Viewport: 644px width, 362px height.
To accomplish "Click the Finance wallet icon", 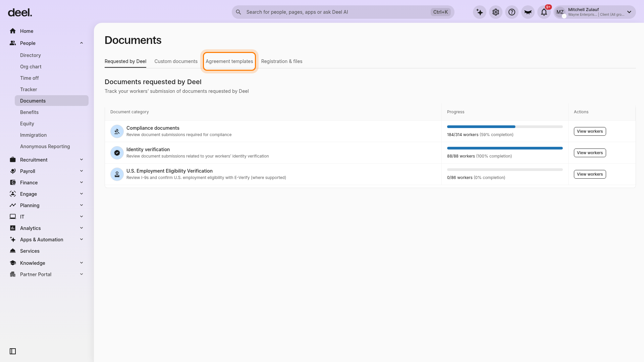I will [x=13, y=182].
